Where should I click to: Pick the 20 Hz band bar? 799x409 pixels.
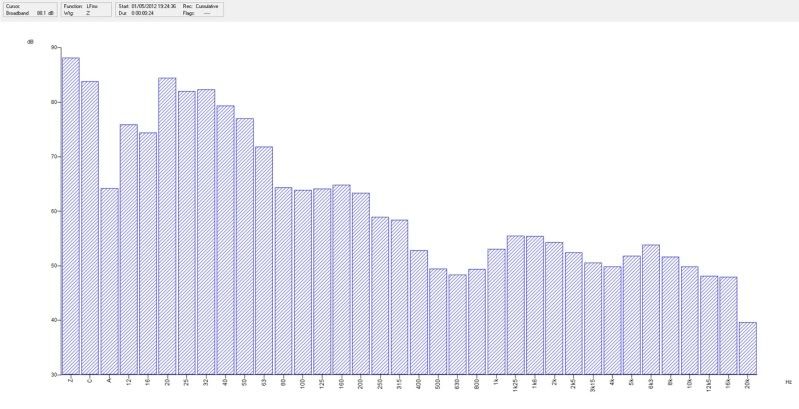click(167, 226)
